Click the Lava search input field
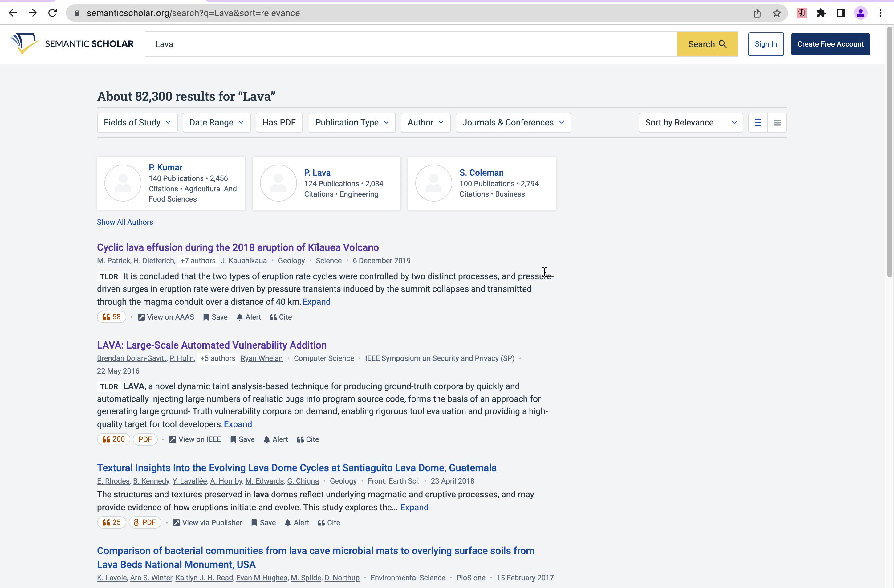Viewport: 894px width, 588px height. pos(411,44)
